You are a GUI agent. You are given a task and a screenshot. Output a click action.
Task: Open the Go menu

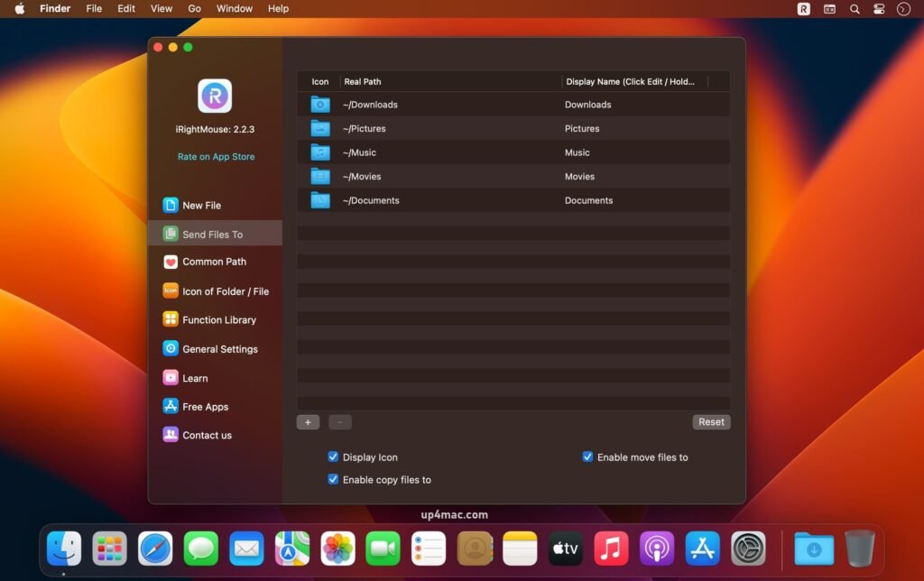[x=193, y=8]
